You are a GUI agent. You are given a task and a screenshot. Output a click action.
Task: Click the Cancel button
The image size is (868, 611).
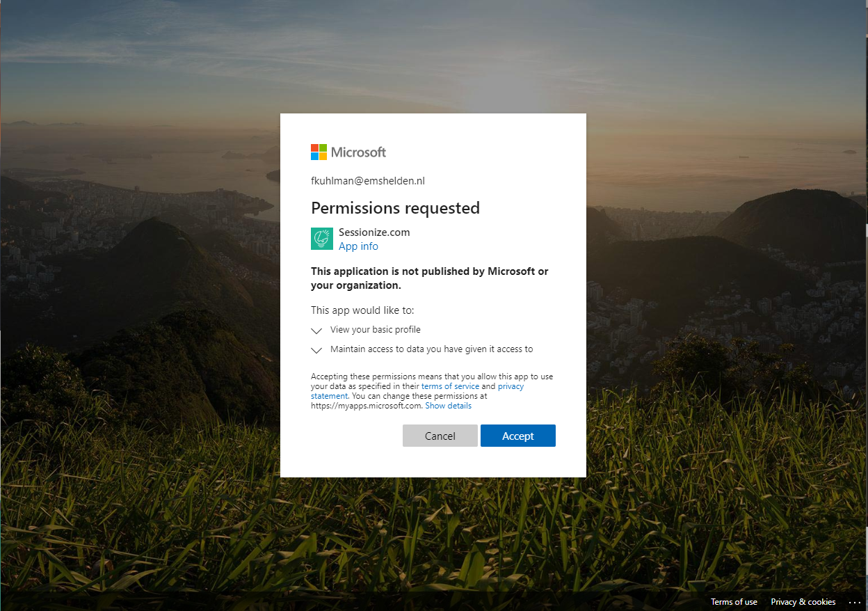[x=440, y=436]
